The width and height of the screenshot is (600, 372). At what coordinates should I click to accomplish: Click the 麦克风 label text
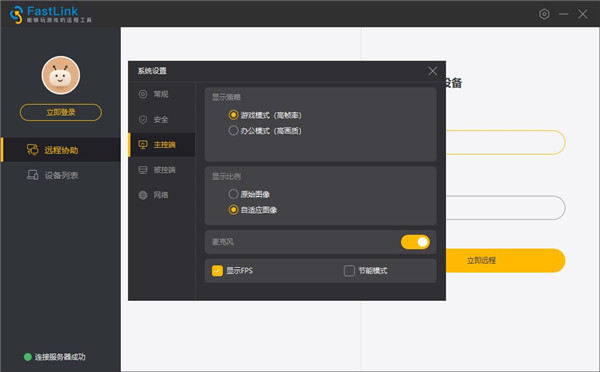223,242
